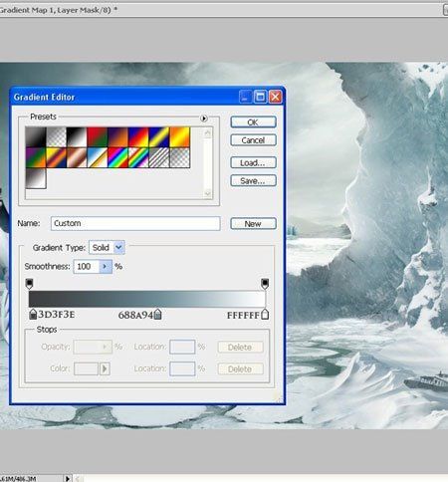Choose the black, white preset in first row
The image size is (448, 482).
pos(77,136)
